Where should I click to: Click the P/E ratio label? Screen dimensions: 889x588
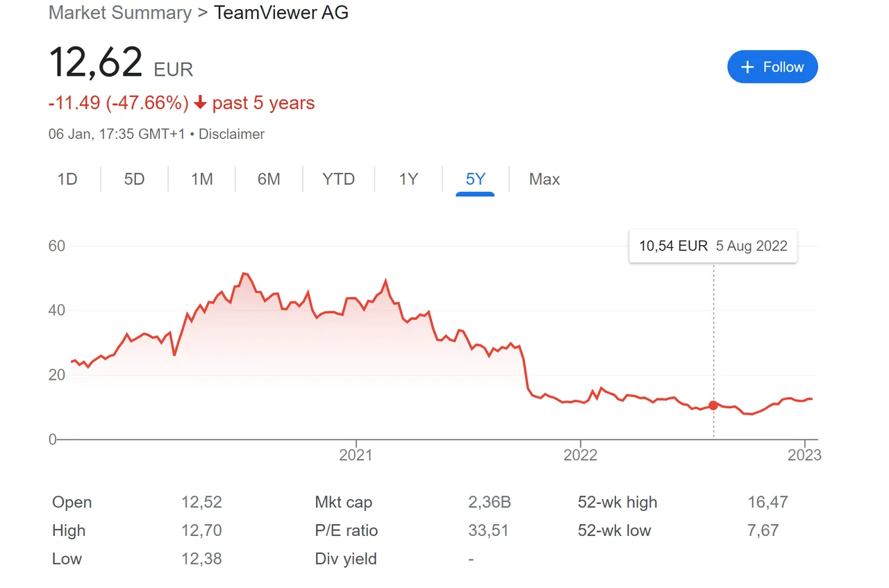tap(346, 530)
